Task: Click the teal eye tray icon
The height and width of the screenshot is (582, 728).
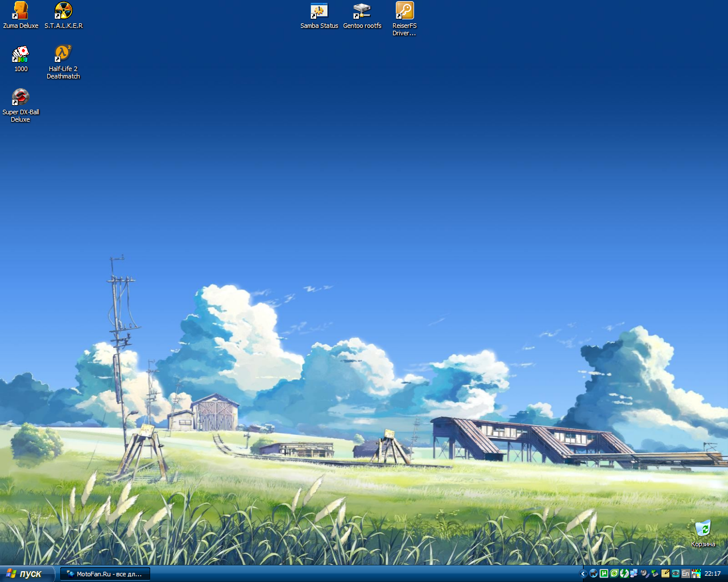Action: click(x=676, y=573)
